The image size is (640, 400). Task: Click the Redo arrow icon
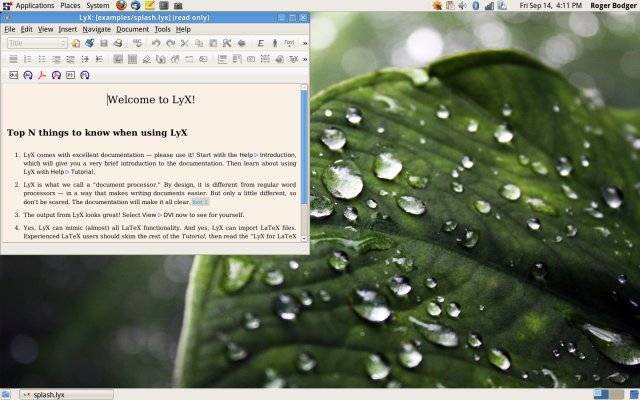click(x=170, y=43)
